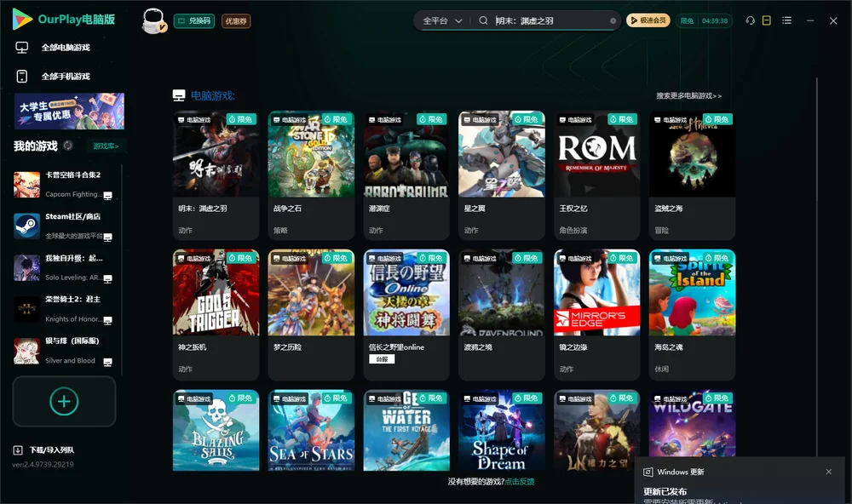852x504 pixels.
Task: Add a new game with the plus button
Action: click(64, 401)
